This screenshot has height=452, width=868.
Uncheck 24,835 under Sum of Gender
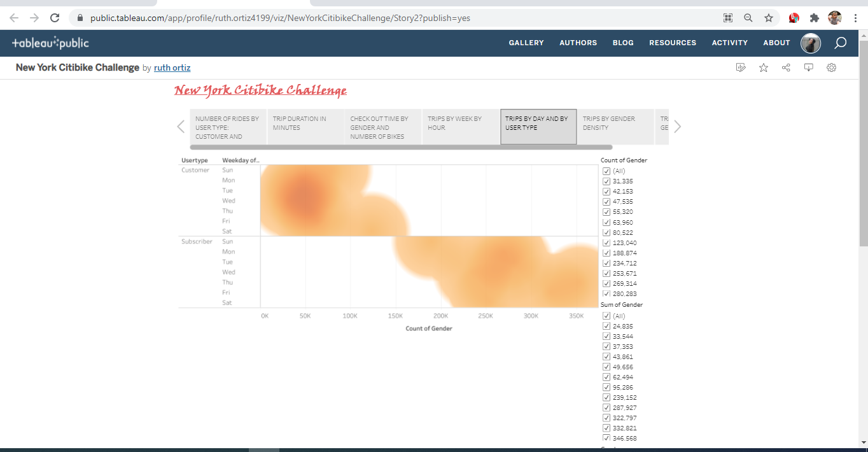click(606, 325)
